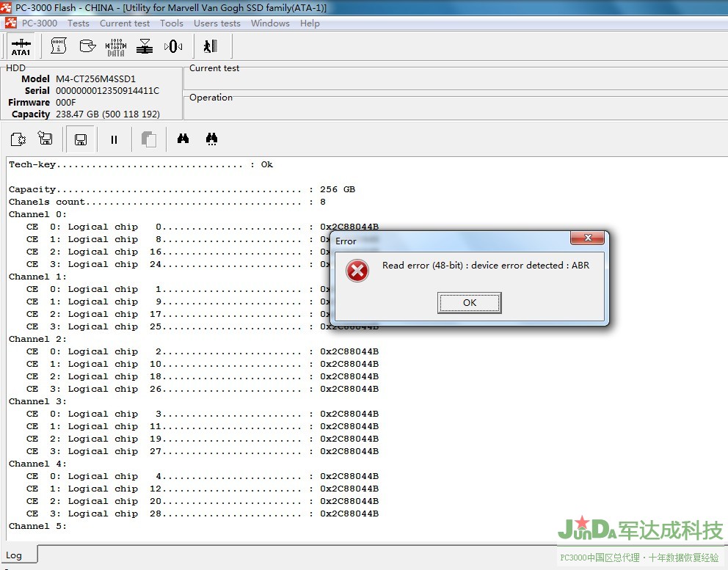
Task: Click the Logical chip 0 log row
Action: (x=203, y=227)
